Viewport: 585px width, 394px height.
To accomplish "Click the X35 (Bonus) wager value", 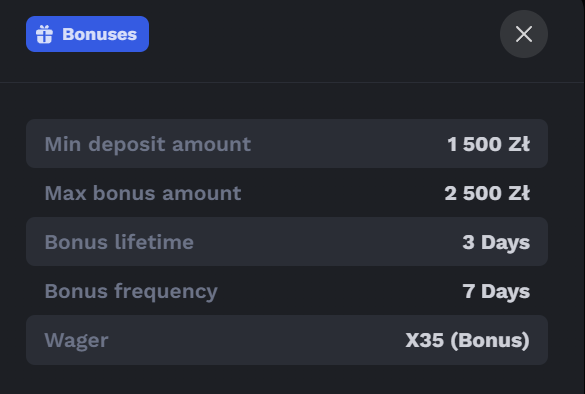I will 468,340.
